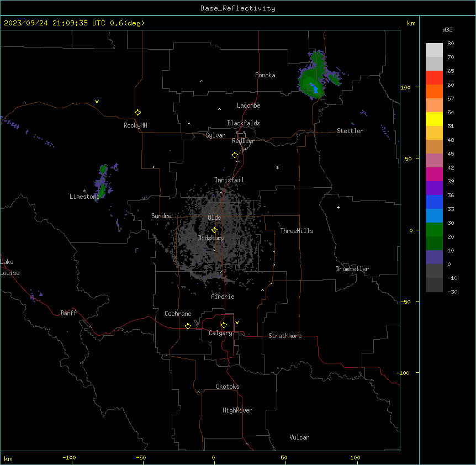
Task: Click the bright green 20-30 dBZ swatch
Action: [x=434, y=230]
